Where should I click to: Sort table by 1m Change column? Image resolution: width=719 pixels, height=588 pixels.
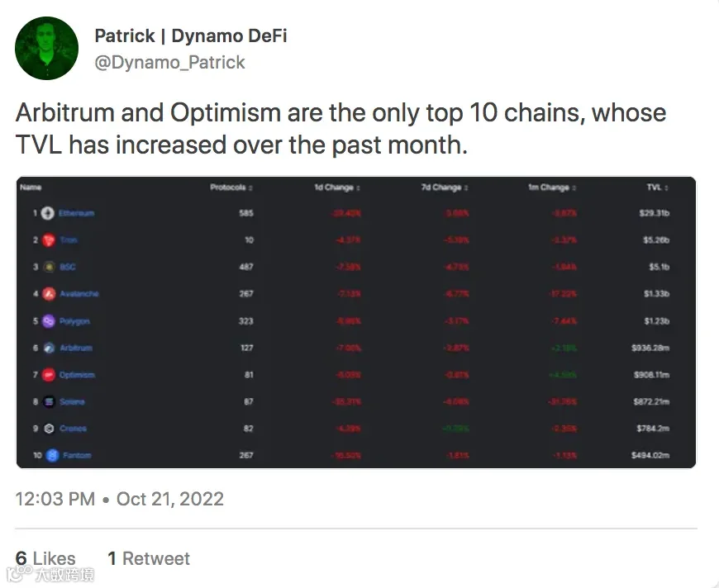(552, 187)
